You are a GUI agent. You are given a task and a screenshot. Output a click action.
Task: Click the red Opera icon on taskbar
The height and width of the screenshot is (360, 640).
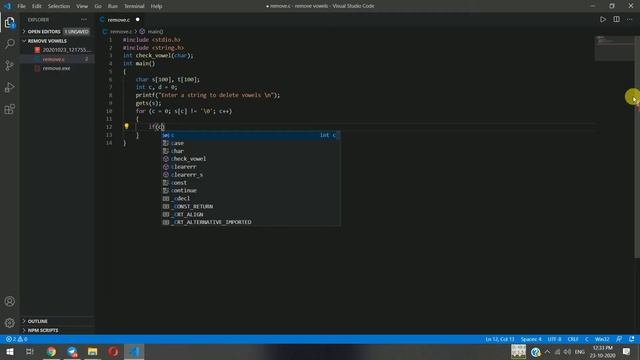click(x=113, y=352)
